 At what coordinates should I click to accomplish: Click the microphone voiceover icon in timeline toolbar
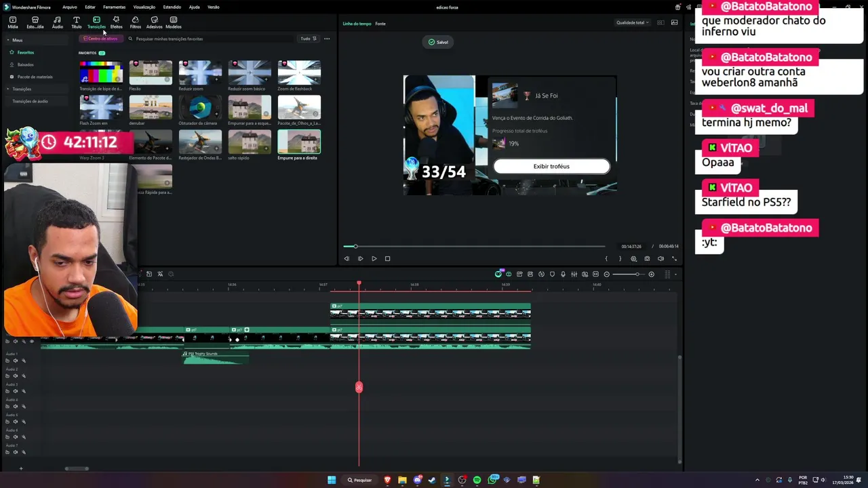point(563,274)
